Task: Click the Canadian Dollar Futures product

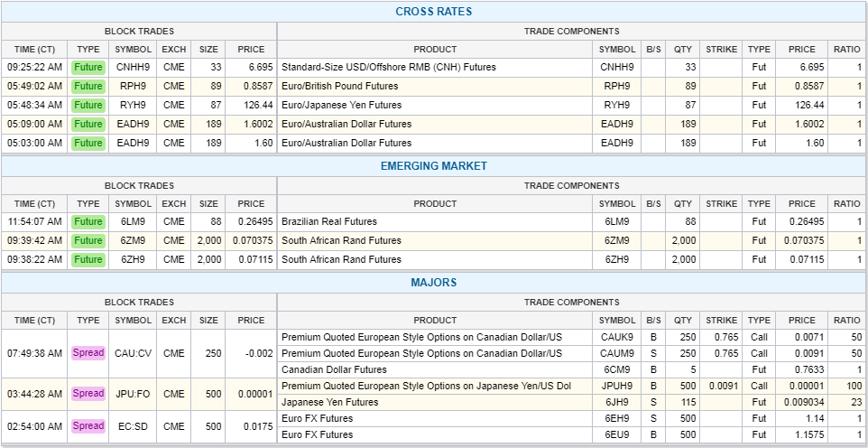Action: click(334, 369)
